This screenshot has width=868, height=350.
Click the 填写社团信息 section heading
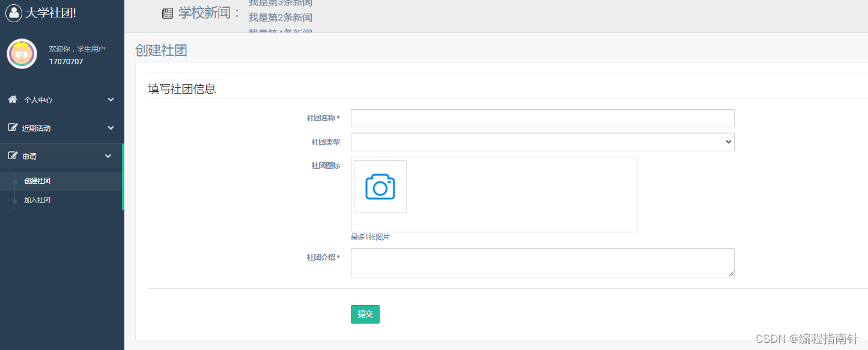pyautogui.click(x=182, y=89)
